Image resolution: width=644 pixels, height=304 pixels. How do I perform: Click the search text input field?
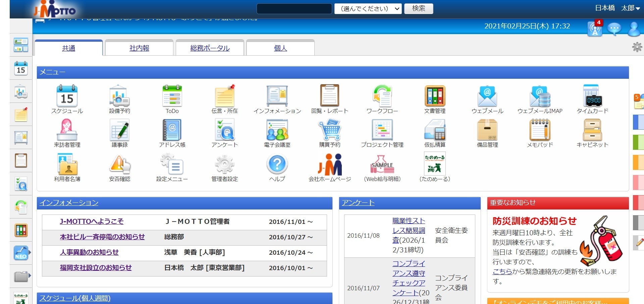point(294,9)
